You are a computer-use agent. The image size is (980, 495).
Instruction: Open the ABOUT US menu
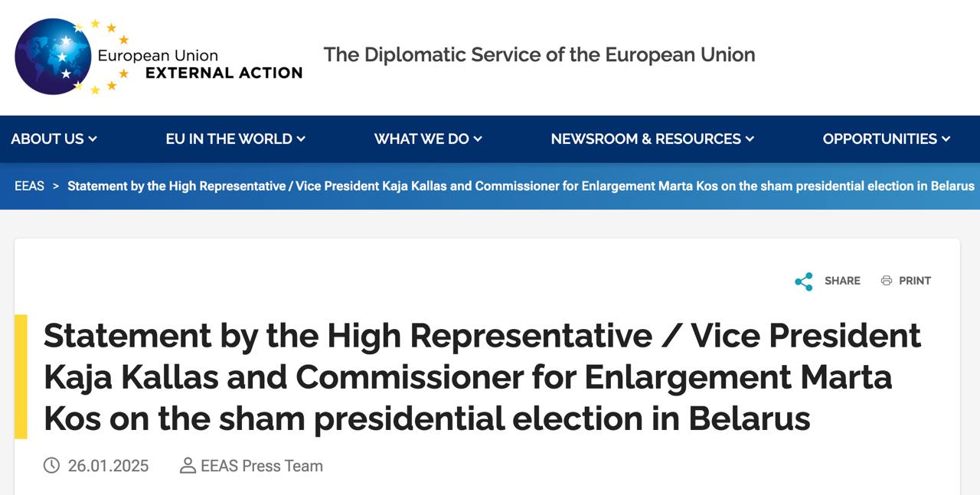click(x=47, y=139)
